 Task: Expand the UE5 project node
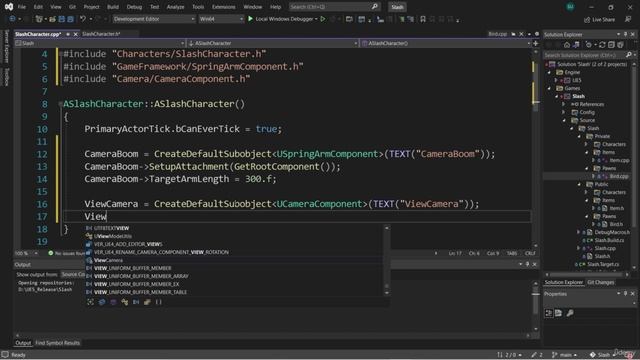coord(556,80)
